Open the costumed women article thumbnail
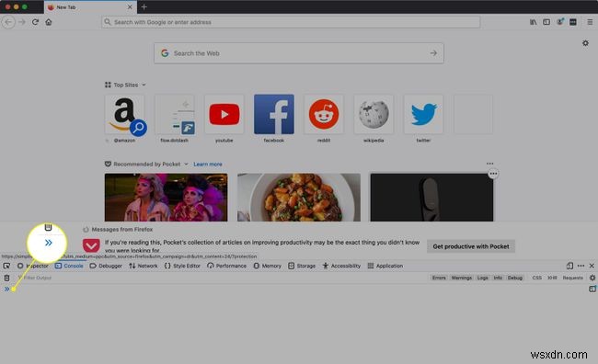Image resolution: width=598 pixels, height=364 pixels. coord(167,198)
